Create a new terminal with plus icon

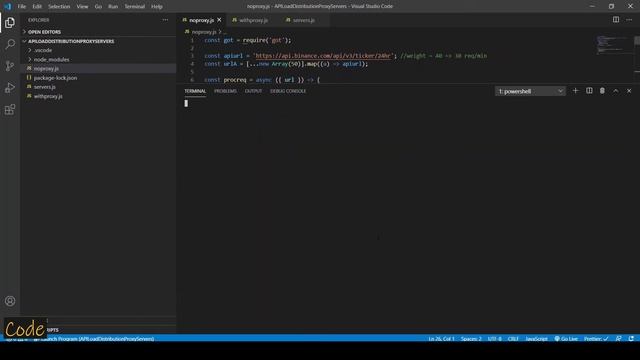576,91
